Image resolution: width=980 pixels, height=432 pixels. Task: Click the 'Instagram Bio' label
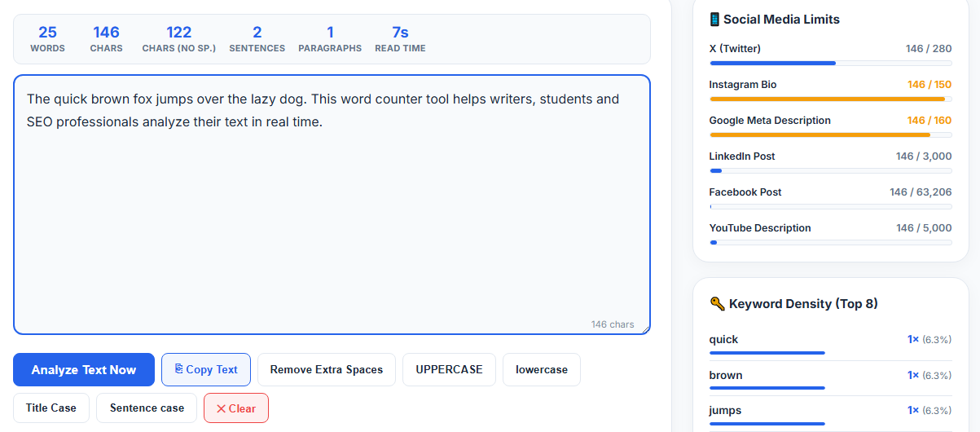point(742,85)
